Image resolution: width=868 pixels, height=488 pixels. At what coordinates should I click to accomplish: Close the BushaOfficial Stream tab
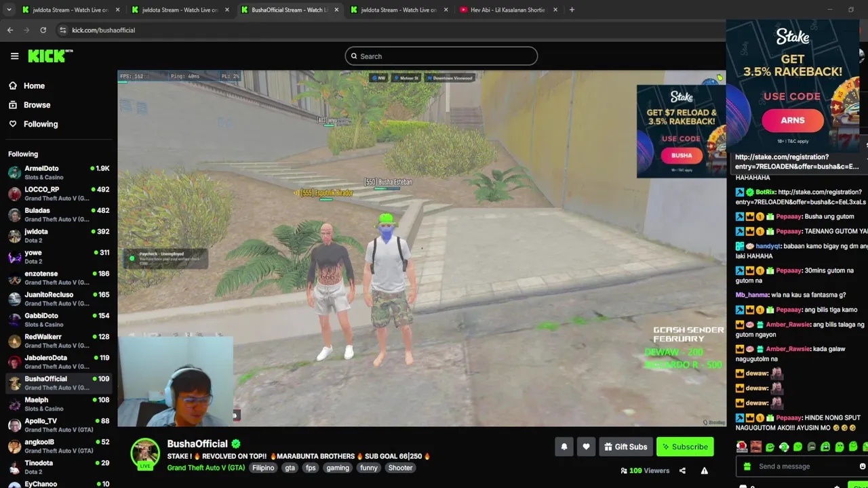(337, 9)
